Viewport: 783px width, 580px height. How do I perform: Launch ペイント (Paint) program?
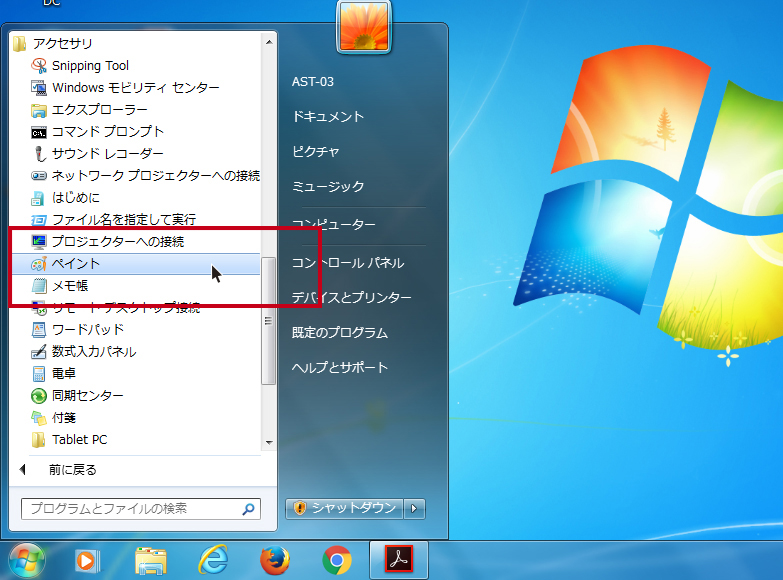[76, 264]
